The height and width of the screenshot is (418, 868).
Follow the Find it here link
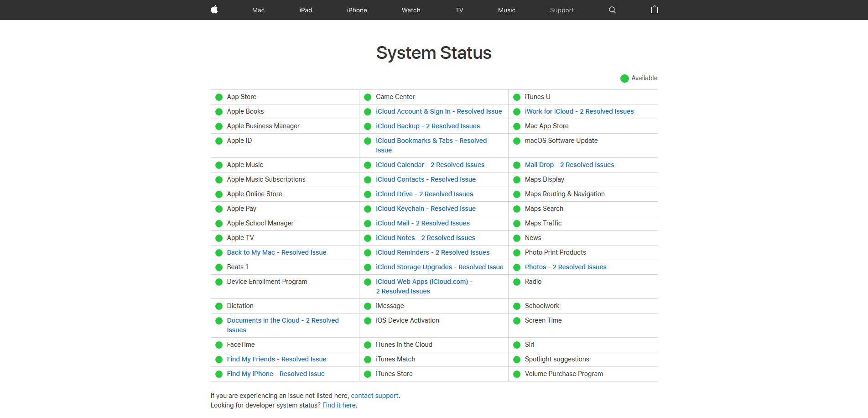(x=339, y=405)
